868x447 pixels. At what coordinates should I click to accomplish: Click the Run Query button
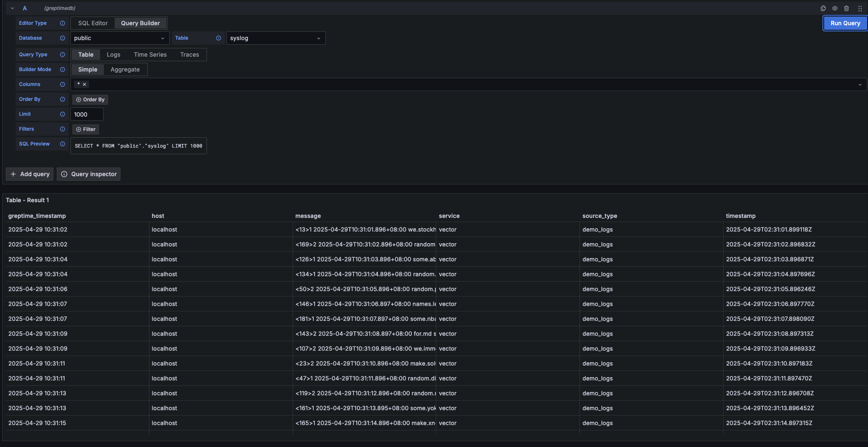tap(845, 23)
